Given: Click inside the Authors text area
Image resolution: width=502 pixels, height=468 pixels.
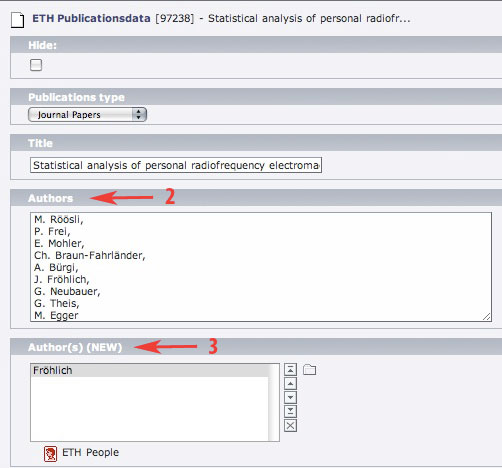Looking at the screenshot, I should point(261,267).
